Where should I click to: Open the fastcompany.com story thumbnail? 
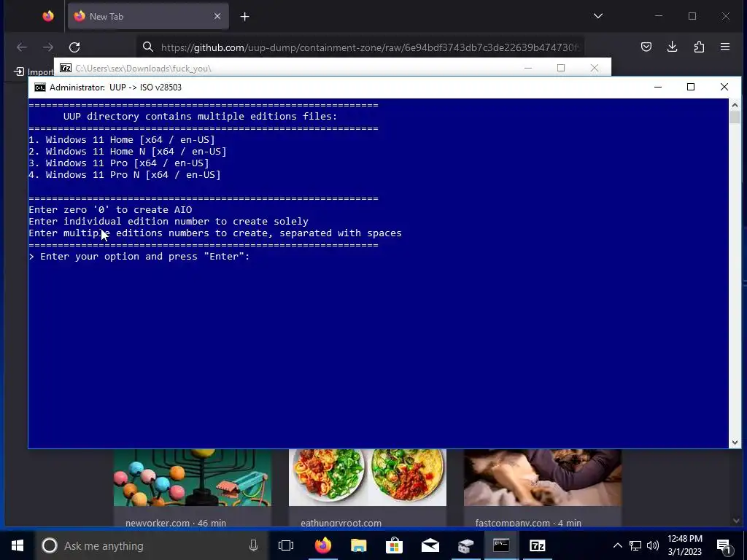(x=543, y=477)
